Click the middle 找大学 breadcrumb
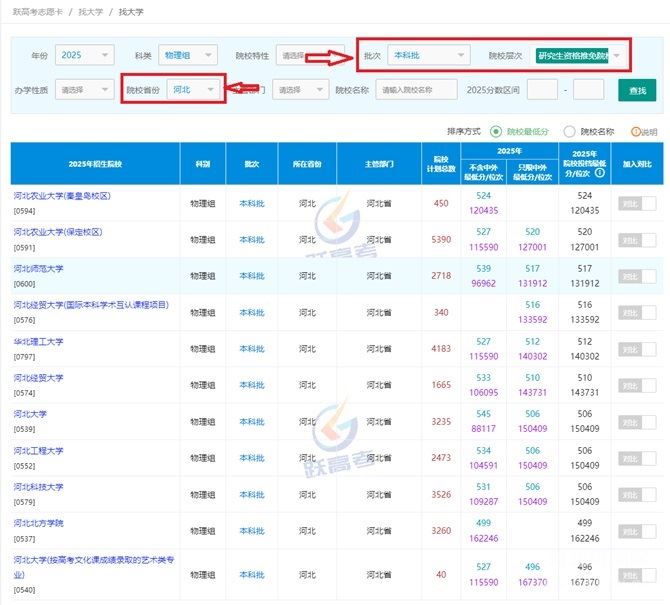This screenshot has width=670, height=605. [x=91, y=12]
